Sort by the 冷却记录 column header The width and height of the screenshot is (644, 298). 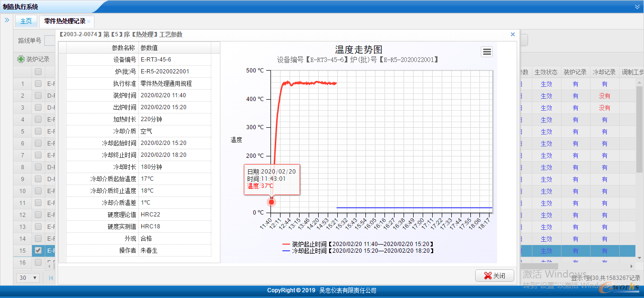pyautogui.click(x=604, y=72)
